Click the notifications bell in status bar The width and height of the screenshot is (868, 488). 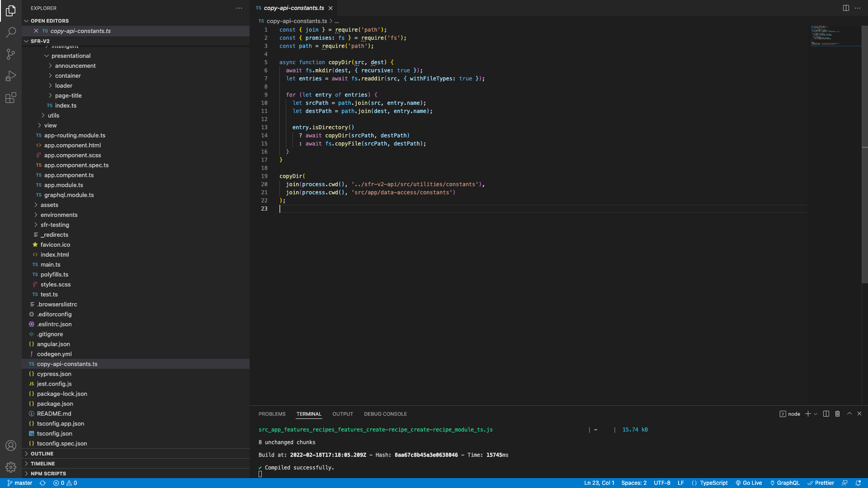coord(858,483)
